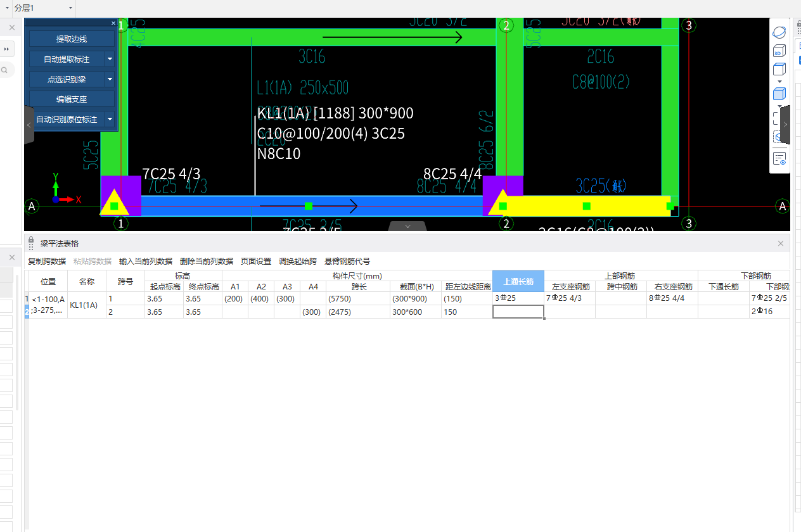
Task: Open the display settings list-eye icon
Action: [x=779, y=158]
